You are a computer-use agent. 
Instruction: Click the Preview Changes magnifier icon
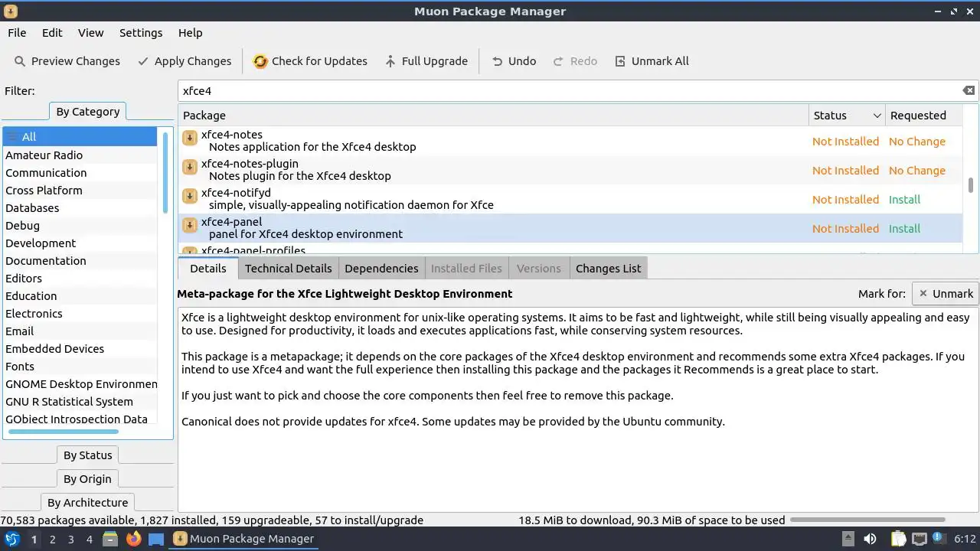20,61
